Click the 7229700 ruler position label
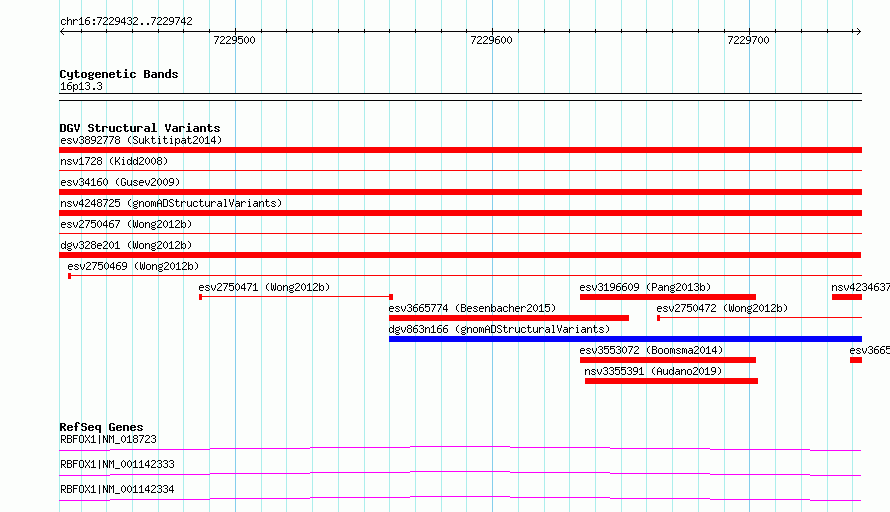Screen dimensions: 890x512 (749, 40)
